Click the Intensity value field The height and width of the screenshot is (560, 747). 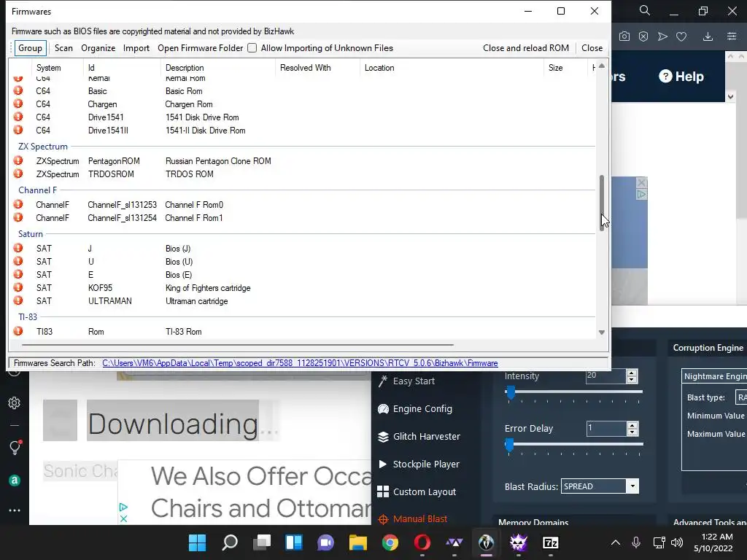point(605,376)
